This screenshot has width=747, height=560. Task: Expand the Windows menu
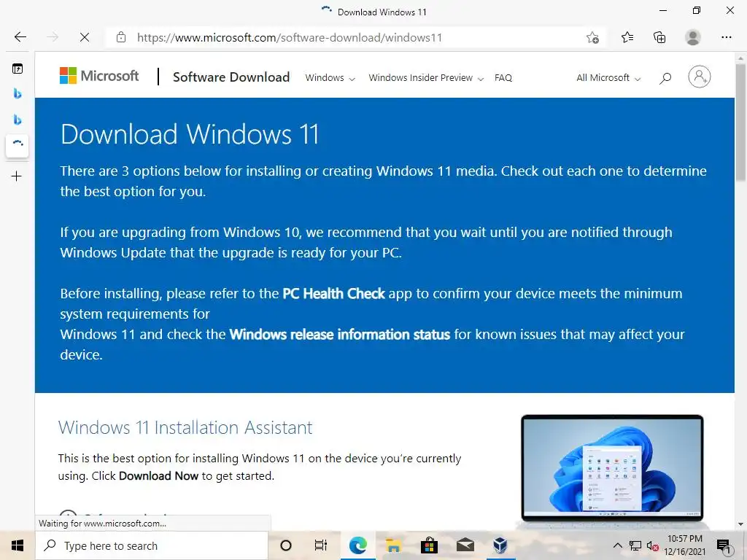click(x=330, y=77)
